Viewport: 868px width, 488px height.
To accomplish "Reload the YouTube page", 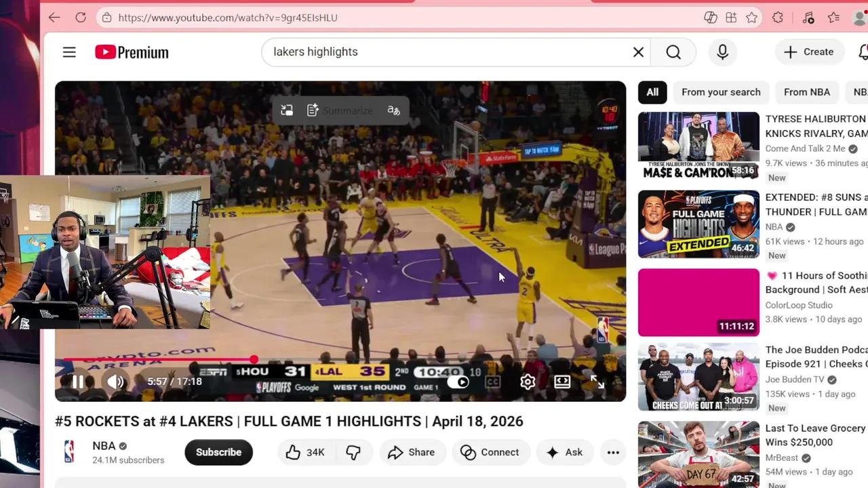I will 81,18.
